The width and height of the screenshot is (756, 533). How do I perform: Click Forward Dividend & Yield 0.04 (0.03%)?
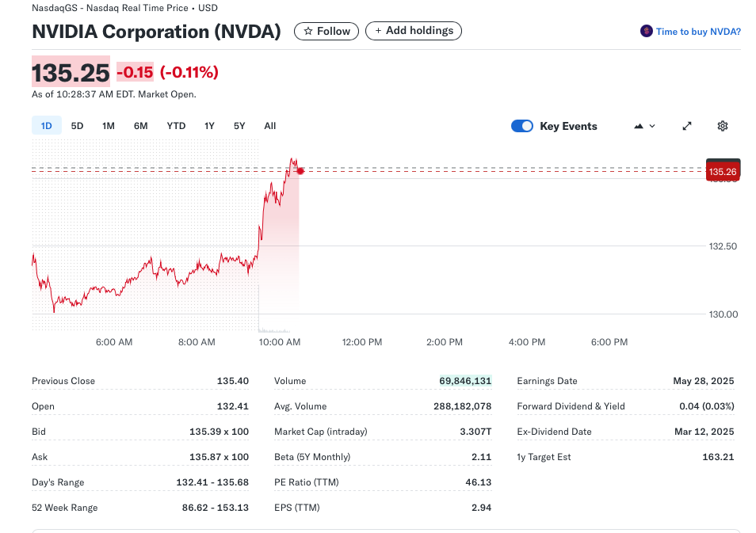[707, 406]
